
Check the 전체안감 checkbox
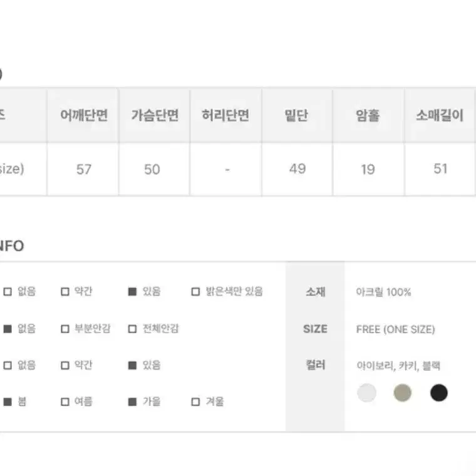point(132,329)
